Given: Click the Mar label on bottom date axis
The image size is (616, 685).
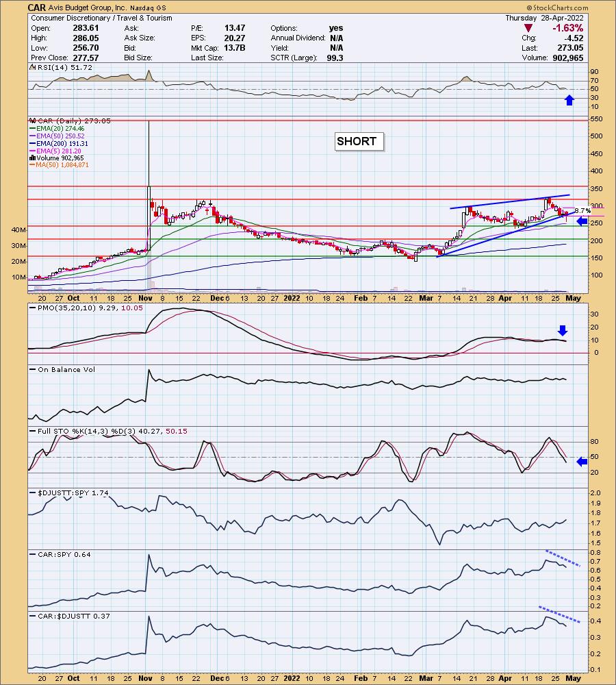Looking at the screenshot, I should [x=426, y=678].
